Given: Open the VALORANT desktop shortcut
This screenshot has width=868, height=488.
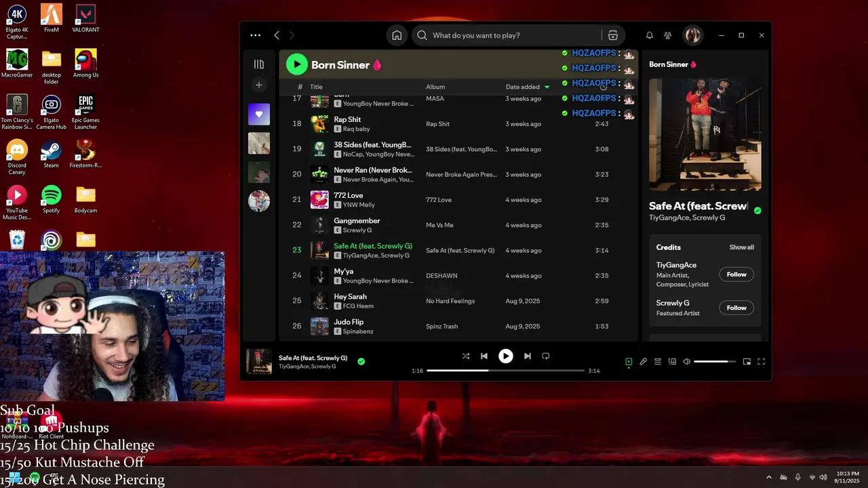Looking at the screenshot, I should [x=85, y=18].
